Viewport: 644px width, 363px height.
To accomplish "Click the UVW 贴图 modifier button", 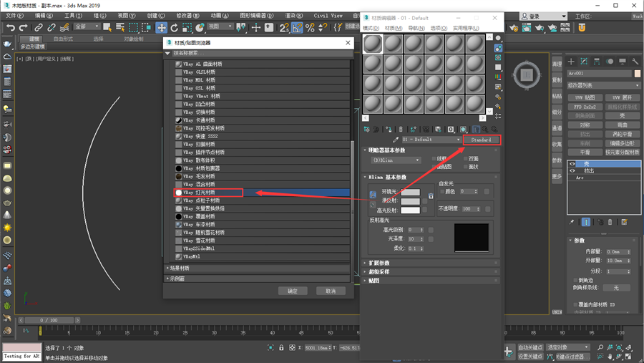I will pyautogui.click(x=585, y=98).
